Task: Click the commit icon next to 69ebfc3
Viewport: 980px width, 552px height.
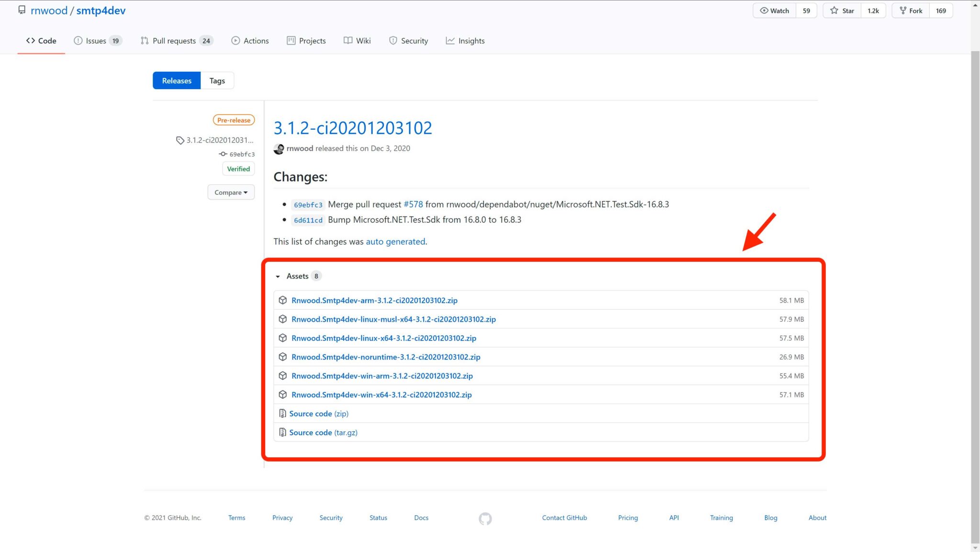Action: click(x=223, y=154)
